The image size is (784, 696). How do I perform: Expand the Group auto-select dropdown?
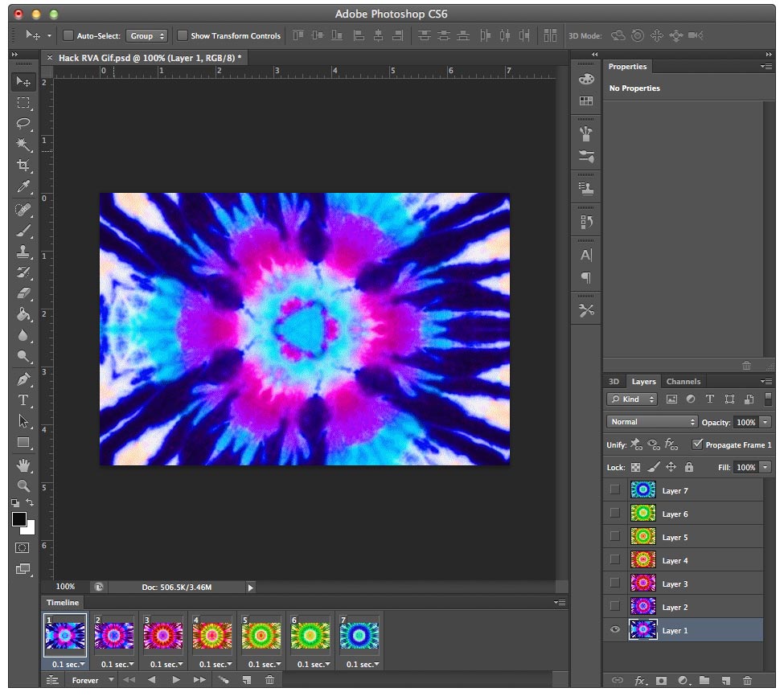[147, 35]
